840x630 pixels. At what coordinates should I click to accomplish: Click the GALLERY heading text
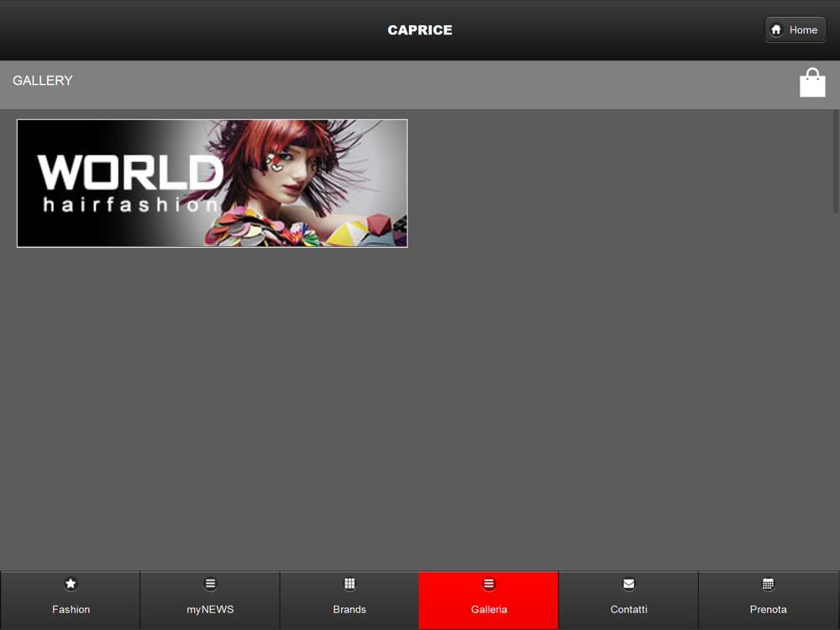43,81
